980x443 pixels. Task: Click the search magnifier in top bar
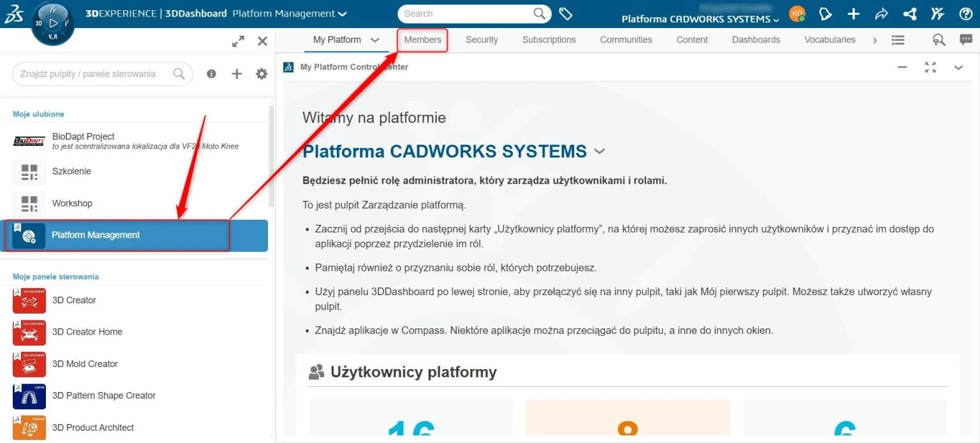[540, 13]
